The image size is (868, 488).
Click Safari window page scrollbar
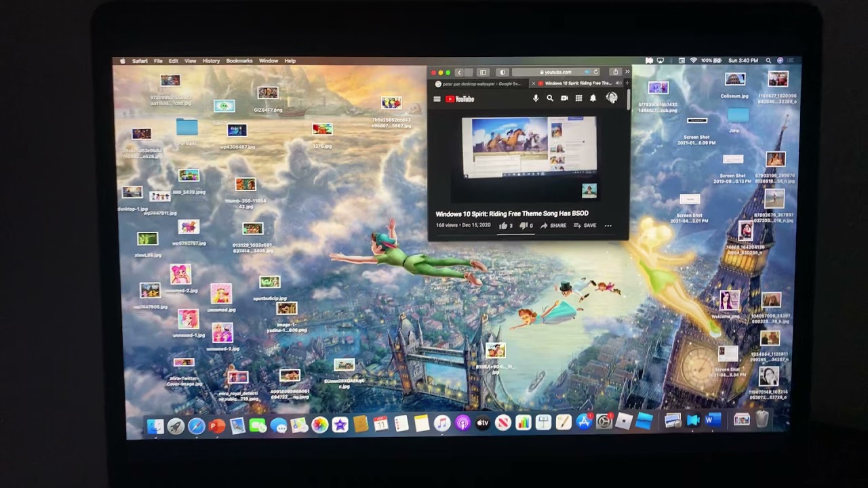click(629, 100)
